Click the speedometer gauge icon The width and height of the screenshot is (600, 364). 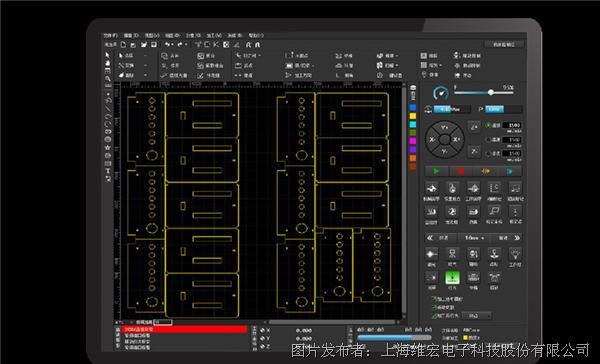coord(440,93)
